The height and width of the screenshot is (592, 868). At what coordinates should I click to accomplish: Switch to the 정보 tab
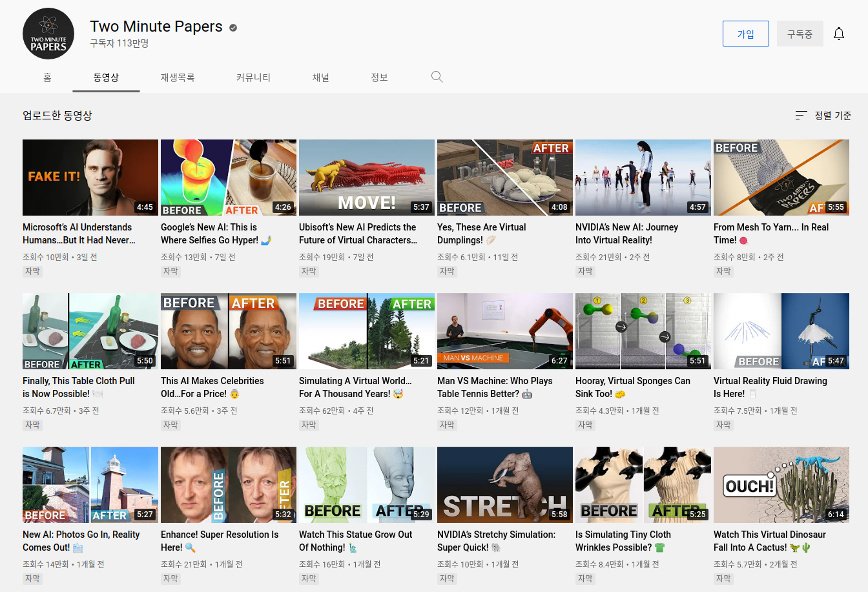(379, 77)
